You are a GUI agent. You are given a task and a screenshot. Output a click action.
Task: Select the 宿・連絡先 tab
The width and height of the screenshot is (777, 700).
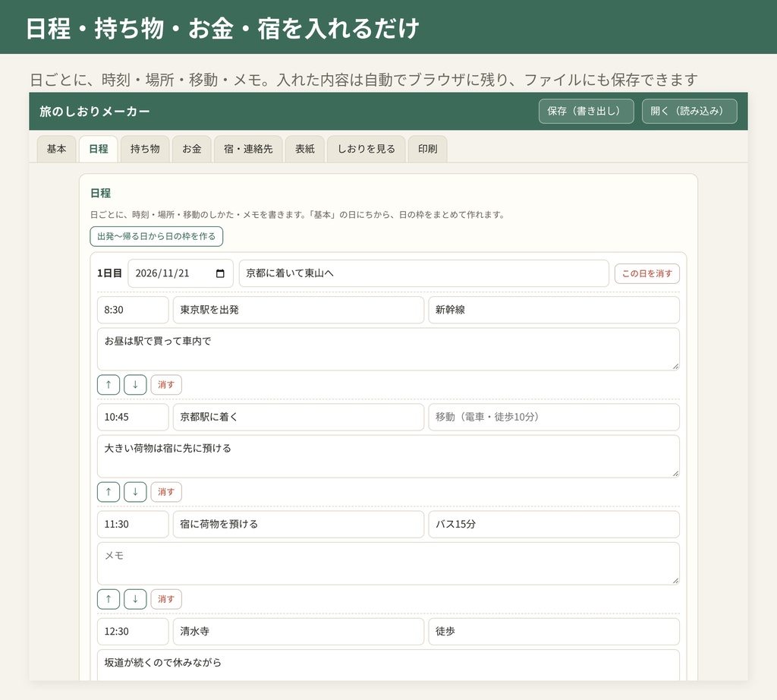[248, 149]
